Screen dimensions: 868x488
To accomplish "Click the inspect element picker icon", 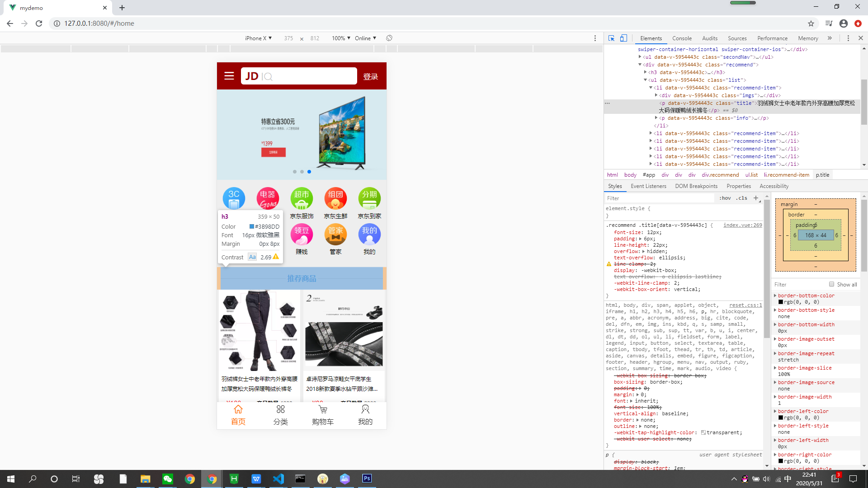I will pyautogui.click(x=611, y=38).
